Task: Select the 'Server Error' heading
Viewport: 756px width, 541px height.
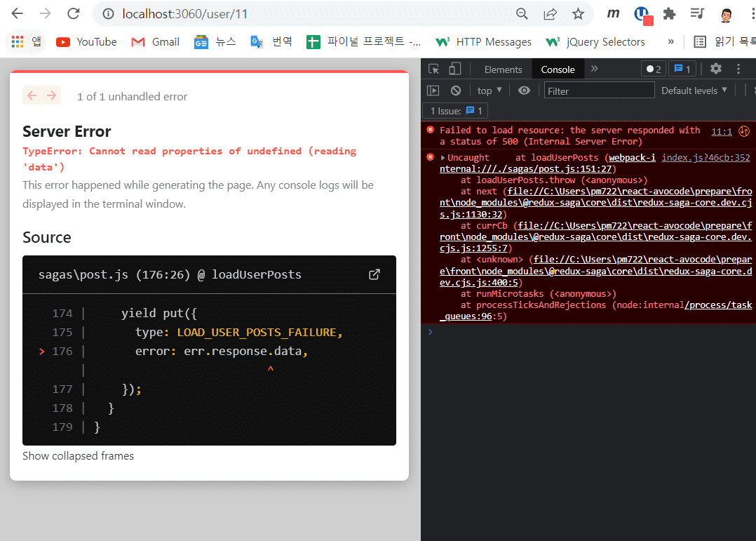Action: (67, 131)
